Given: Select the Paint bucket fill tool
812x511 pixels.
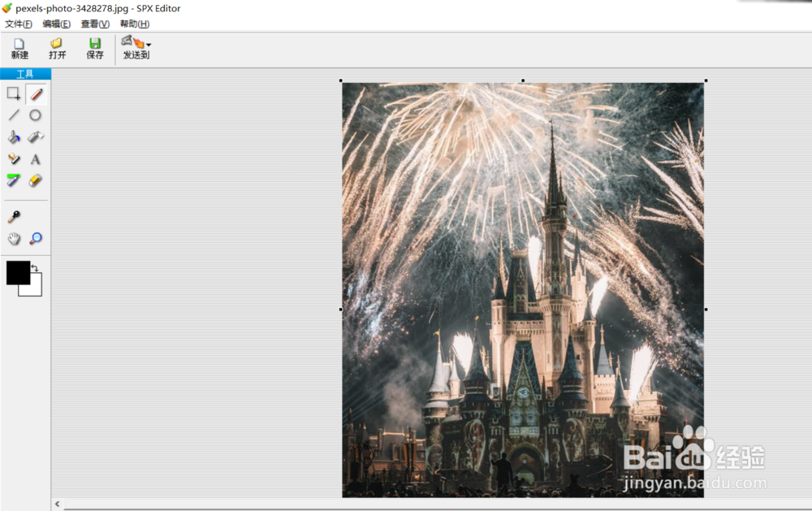Looking at the screenshot, I should click(x=14, y=137).
